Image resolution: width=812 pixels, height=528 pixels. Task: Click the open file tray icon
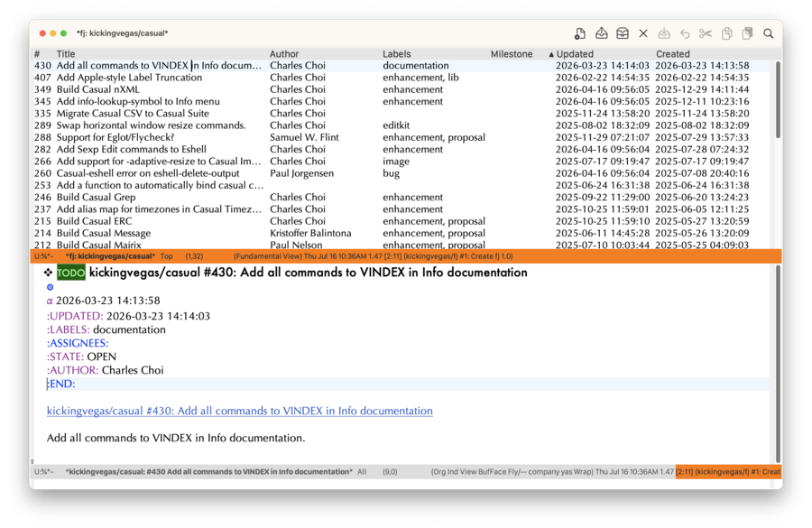pos(601,33)
